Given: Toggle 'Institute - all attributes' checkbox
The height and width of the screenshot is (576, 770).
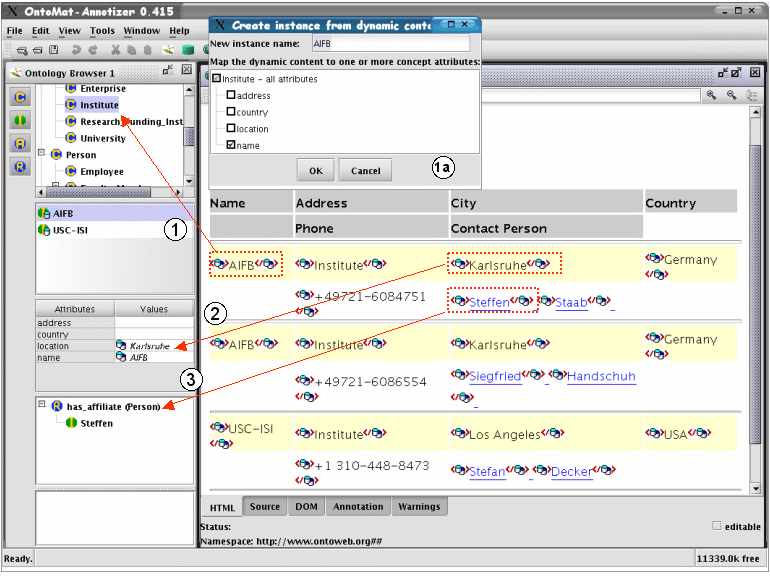Looking at the screenshot, I should point(217,78).
